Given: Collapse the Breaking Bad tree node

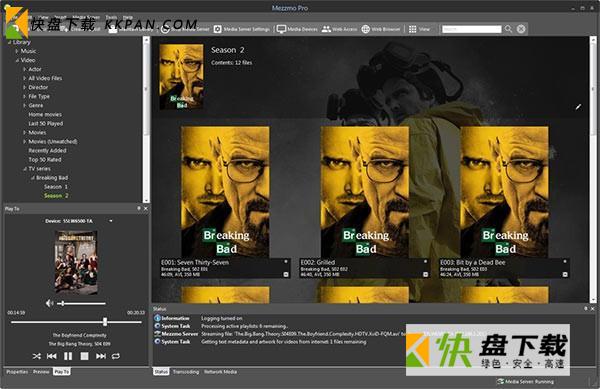Looking at the screenshot, I should (33, 178).
